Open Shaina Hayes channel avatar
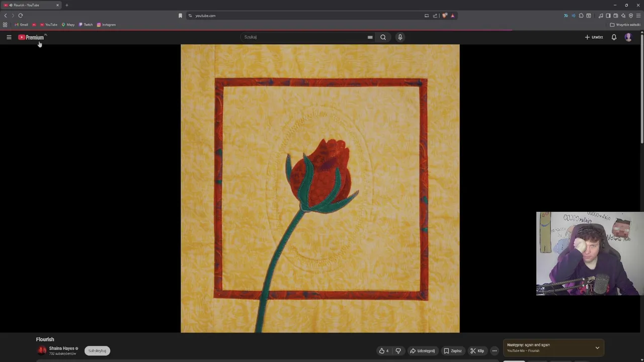 pos(42,350)
